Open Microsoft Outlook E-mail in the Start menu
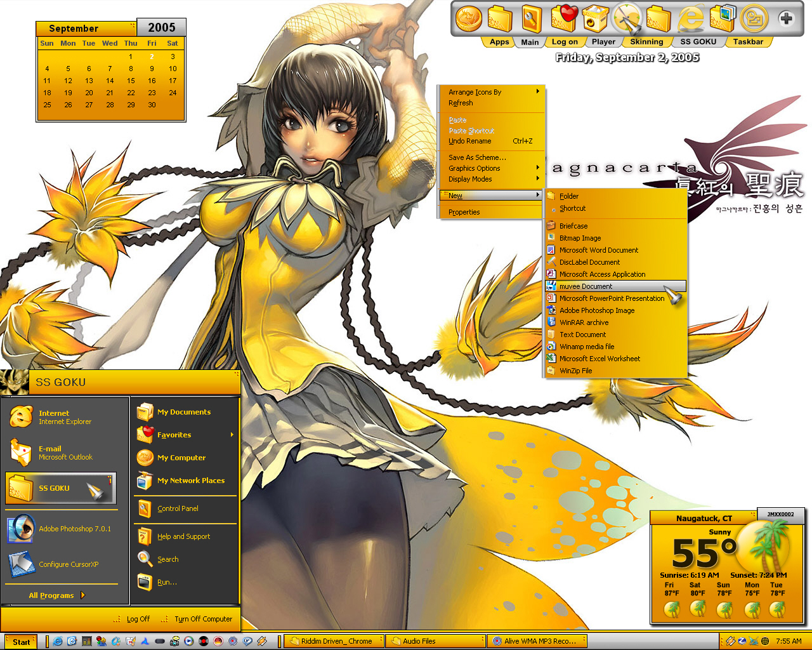Image resolution: width=812 pixels, height=650 pixels. [62, 453]
